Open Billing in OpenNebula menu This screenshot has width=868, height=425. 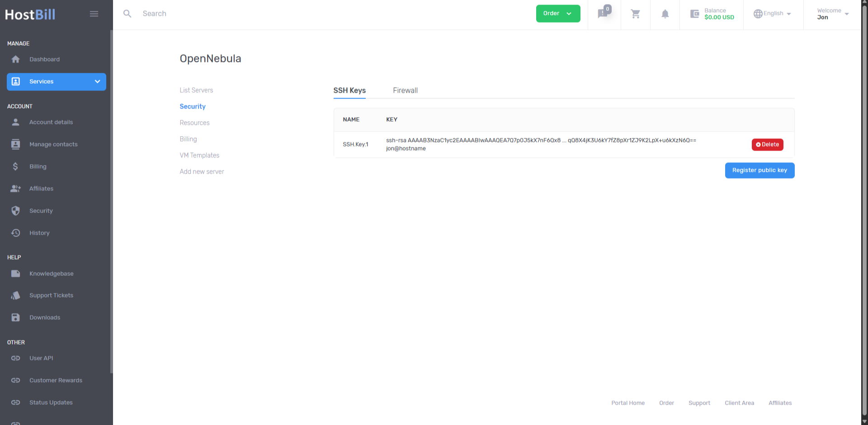(188, 139)
